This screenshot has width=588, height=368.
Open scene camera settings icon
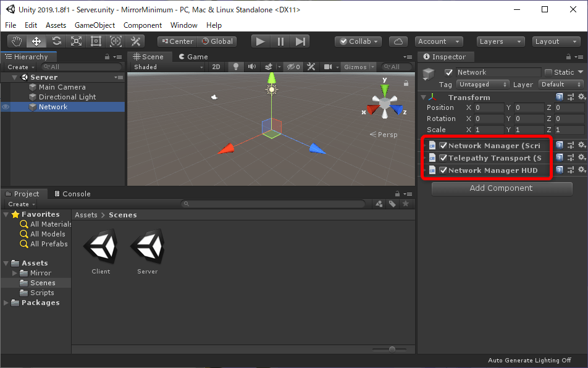pos(328,67)
